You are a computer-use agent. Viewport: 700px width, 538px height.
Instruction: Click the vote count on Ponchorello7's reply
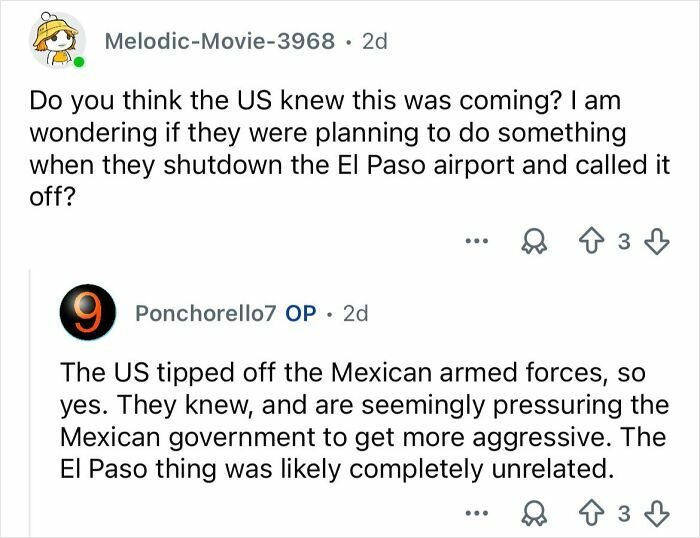[x=624, y=515]
